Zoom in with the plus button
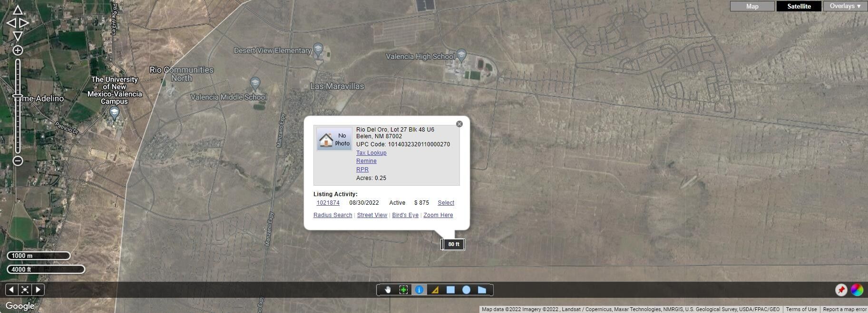868x313 pixels. click(x=18, y=50)
